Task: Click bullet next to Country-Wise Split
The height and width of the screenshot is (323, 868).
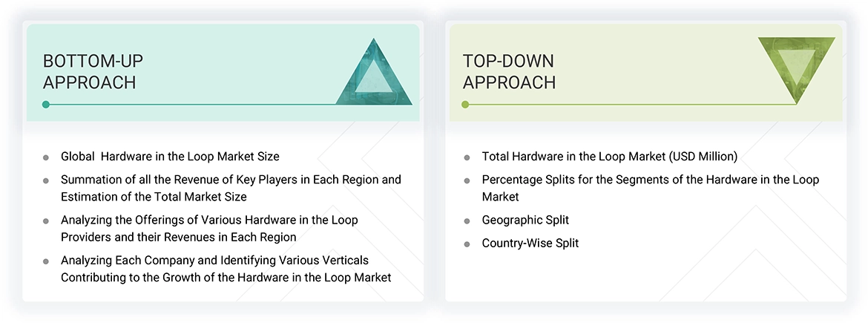Action: pyautogui.click(x=467, y=244)
